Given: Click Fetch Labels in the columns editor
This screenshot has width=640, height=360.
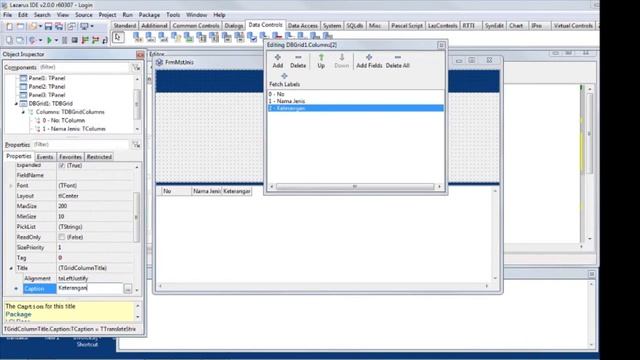Looking at the screenshot, I should tap(284, 80).
